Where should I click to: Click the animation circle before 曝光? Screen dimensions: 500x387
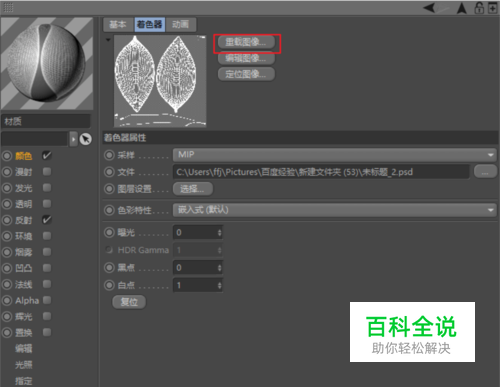[109, 232]
